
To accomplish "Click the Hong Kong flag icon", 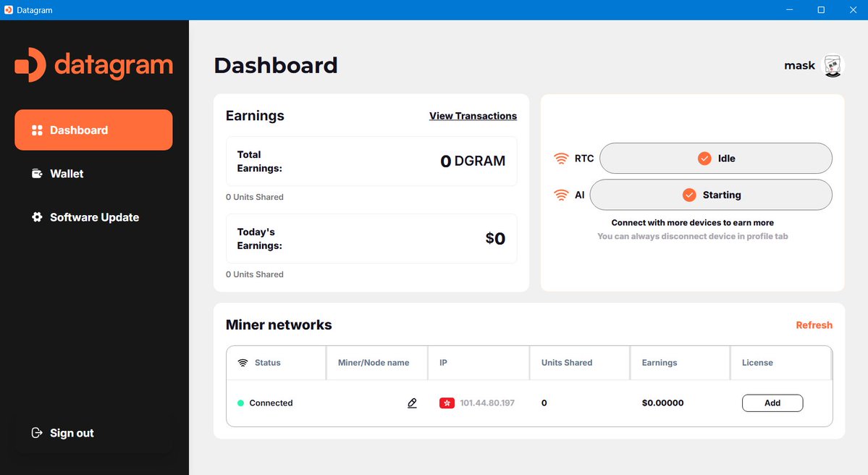I will [447, 403].
